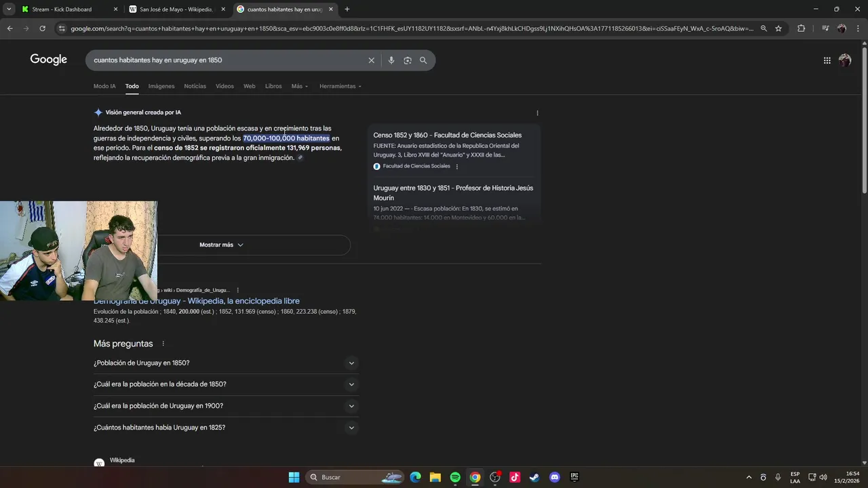Search by image with the lens icon
Screen dimensions: 868x488
pyautogui.click(x=408, y=60)
